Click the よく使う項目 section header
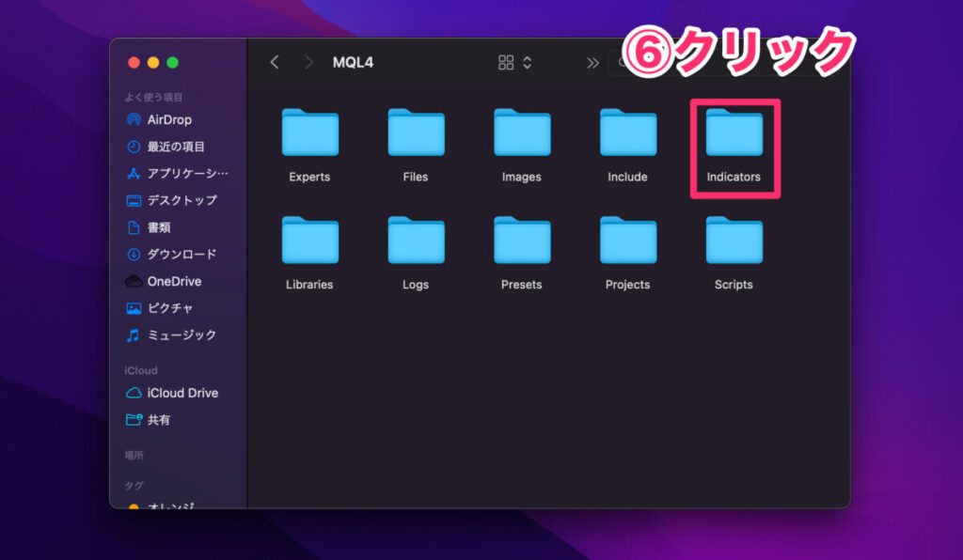Screen dimensions: 963x560 pos(153,98)
